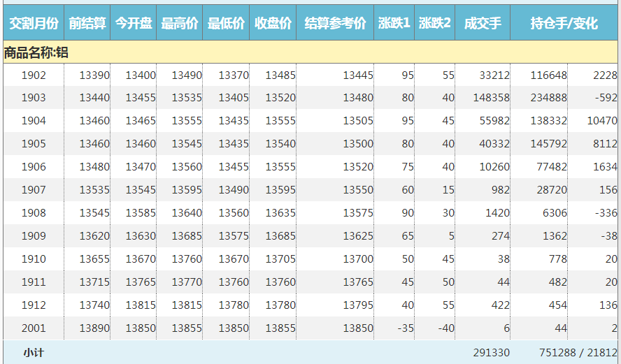Click the 最高价 column header
Screen dimensions: 621x364
180,24
